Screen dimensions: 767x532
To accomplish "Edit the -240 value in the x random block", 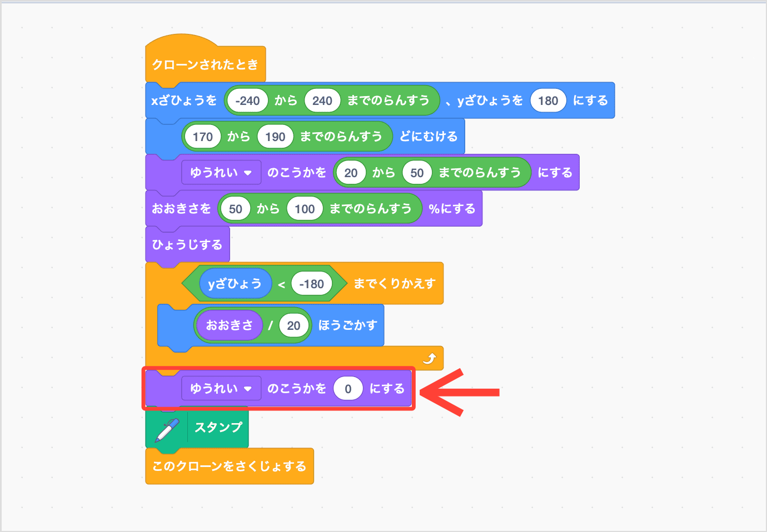I will [x=247, y=101].
